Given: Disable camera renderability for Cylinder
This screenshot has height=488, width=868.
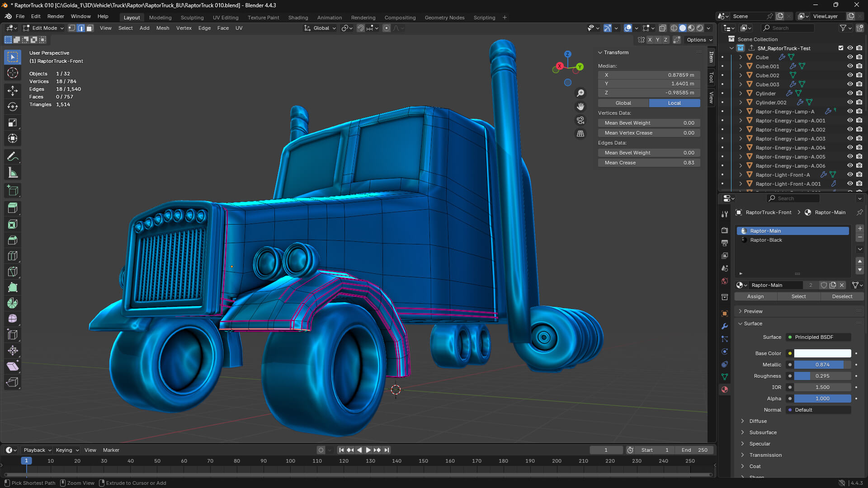Looking at the screenshot, I should [x=859, y=93].
